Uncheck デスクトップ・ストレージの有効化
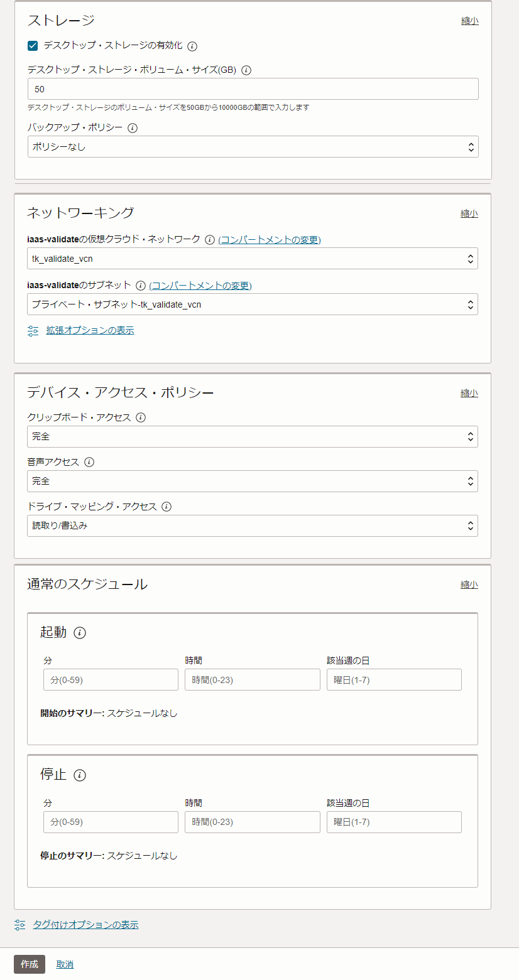 pyautogui.click(x=31, y=46)
